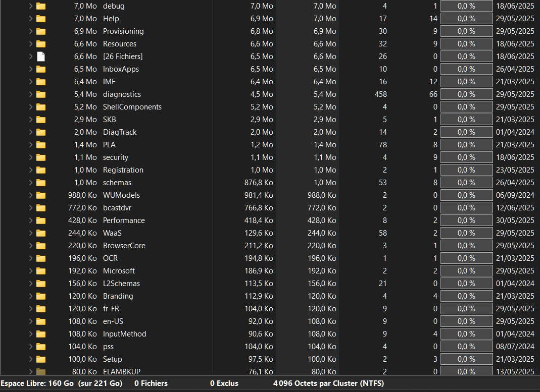Click the SKB folder icon
The height and width of the screenshot is (392, 540).
click(x=41, y=120)
